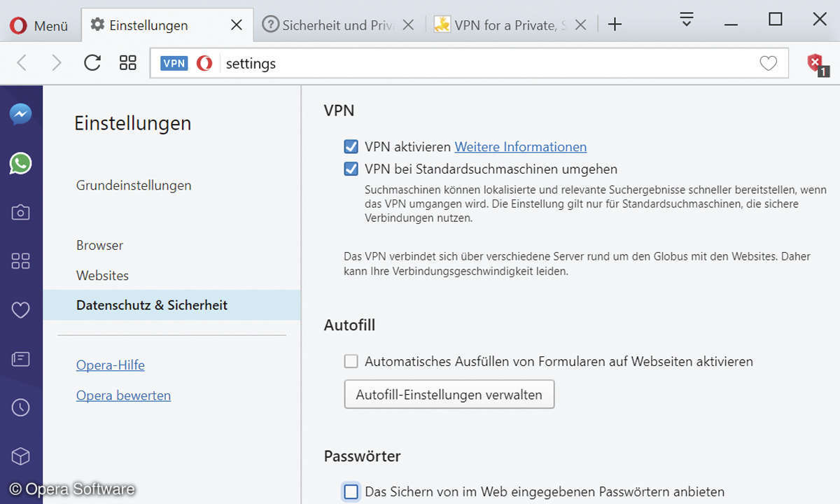Screen dimensions: 840x504
Task: Select Websites settings category
Action: point(103,276)
